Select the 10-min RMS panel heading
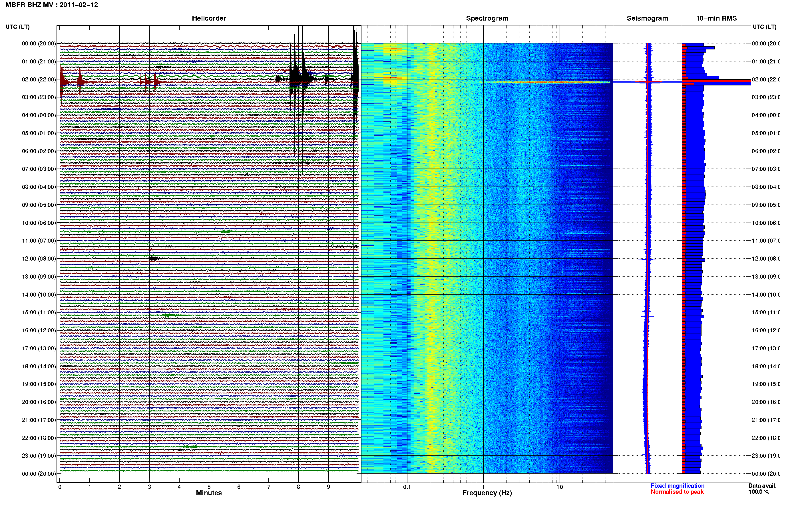Viewport: 812px width, 508px height. (x=716, y=19)
